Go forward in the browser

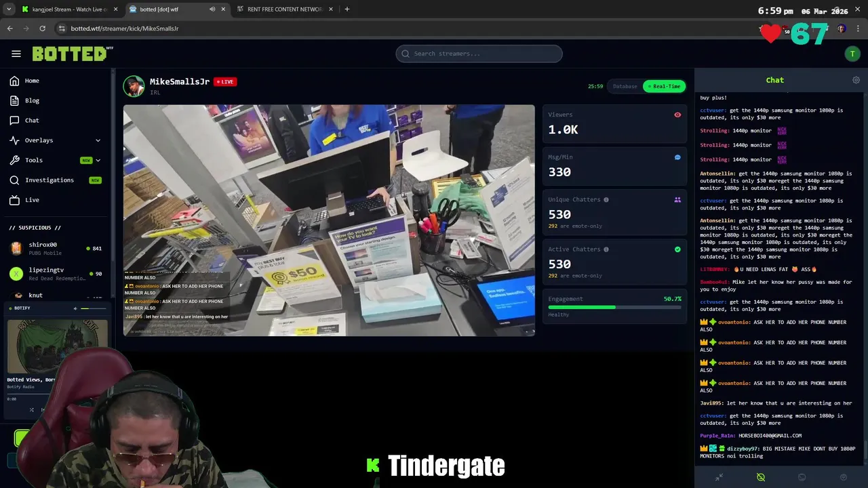(x=26, y=28)
